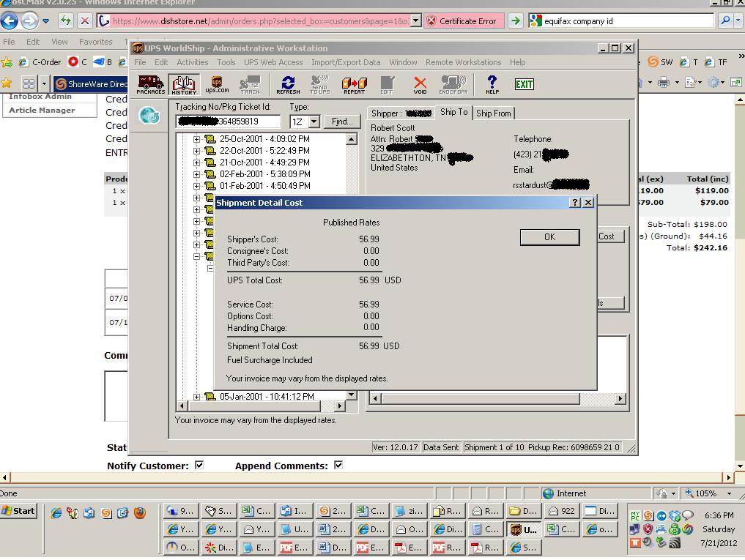Click the IE Back navigation button
This screenshot has width=745, height=560.
coord(9,20)
